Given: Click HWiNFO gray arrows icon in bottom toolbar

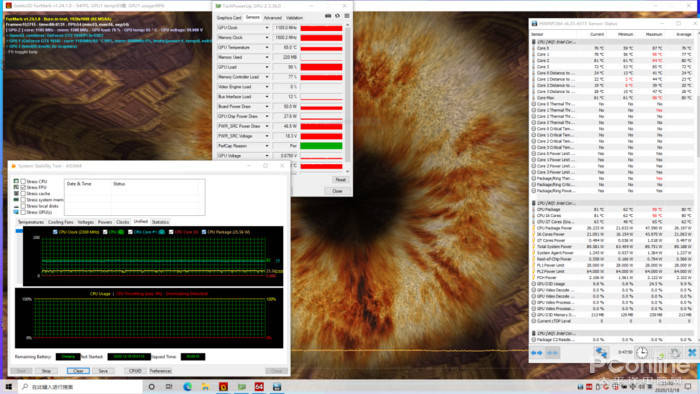Looking at the screenshot, I should coord(552,353).
